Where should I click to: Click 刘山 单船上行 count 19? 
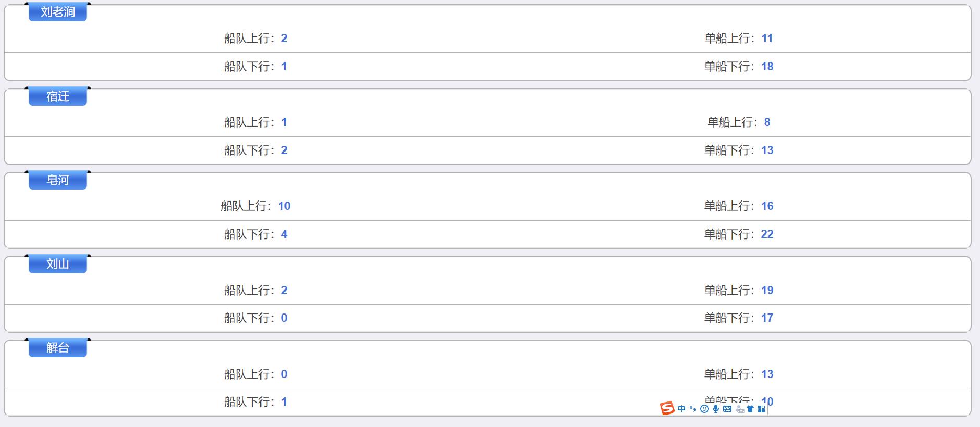(767, 291)
